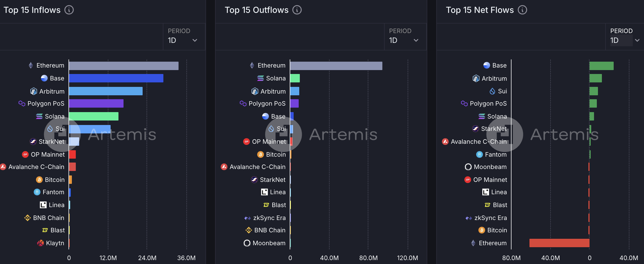Click the Top 15 Net Flows heading
Screen dimensions: 644x264
(x=480, y=10)
